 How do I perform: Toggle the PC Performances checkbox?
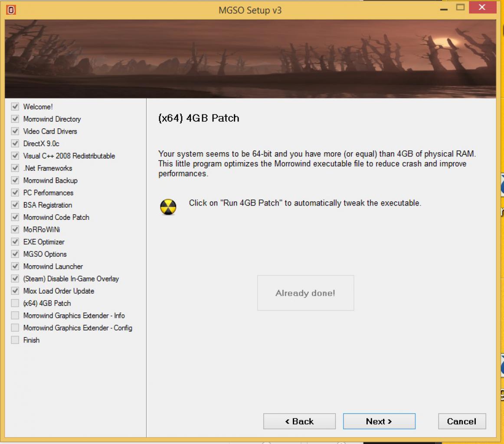15,193
